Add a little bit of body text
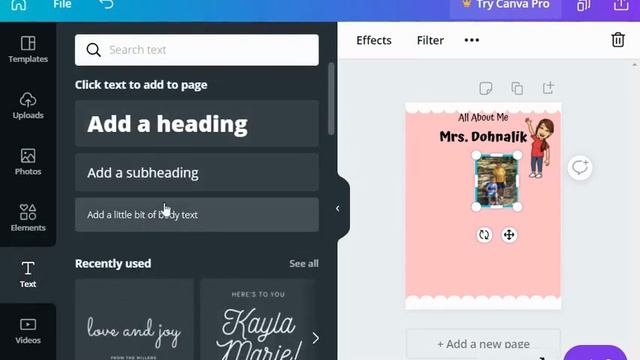The height and width of the screenshot is (360, 640). click(x=197, y=215)
